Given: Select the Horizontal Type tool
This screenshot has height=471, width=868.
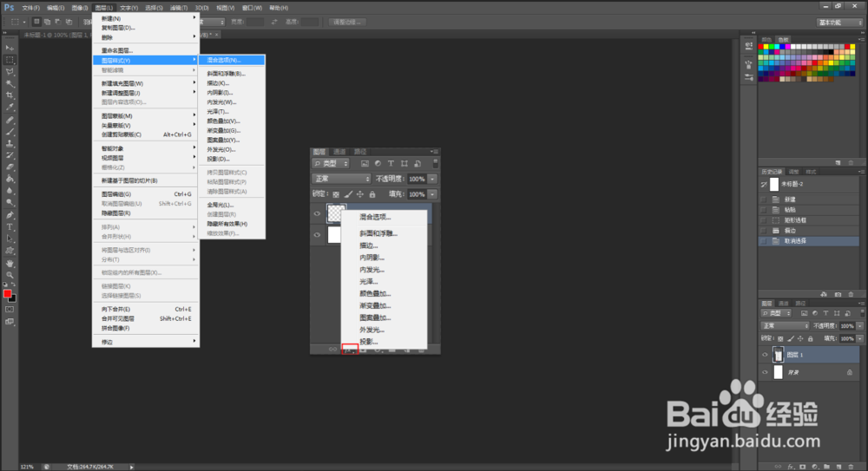Looking at the screenshot, I should coord(10,227).
